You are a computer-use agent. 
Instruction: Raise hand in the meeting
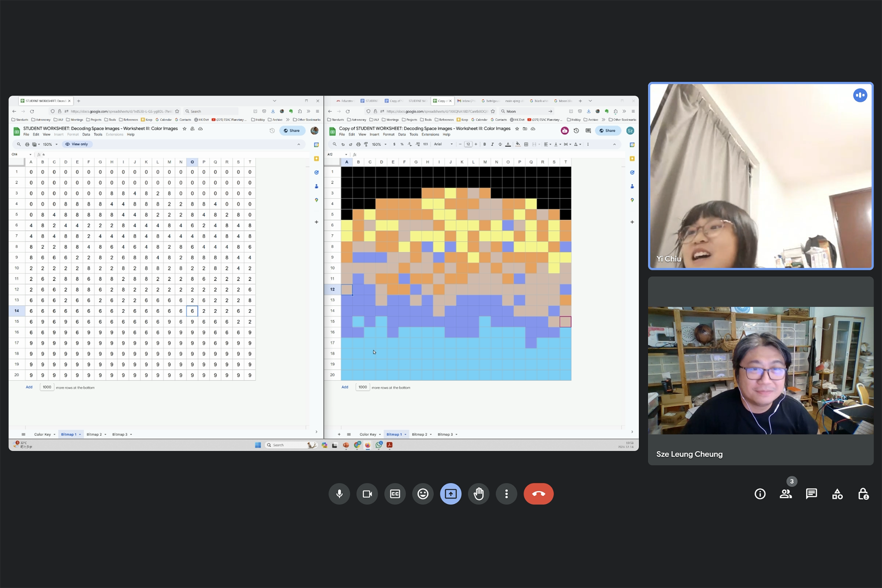478,494
